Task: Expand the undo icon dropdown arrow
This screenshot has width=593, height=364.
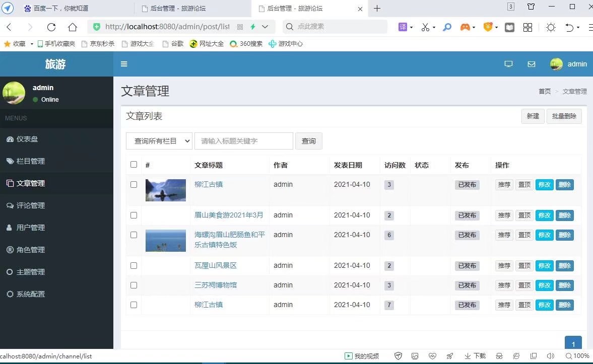Action: 578,27
